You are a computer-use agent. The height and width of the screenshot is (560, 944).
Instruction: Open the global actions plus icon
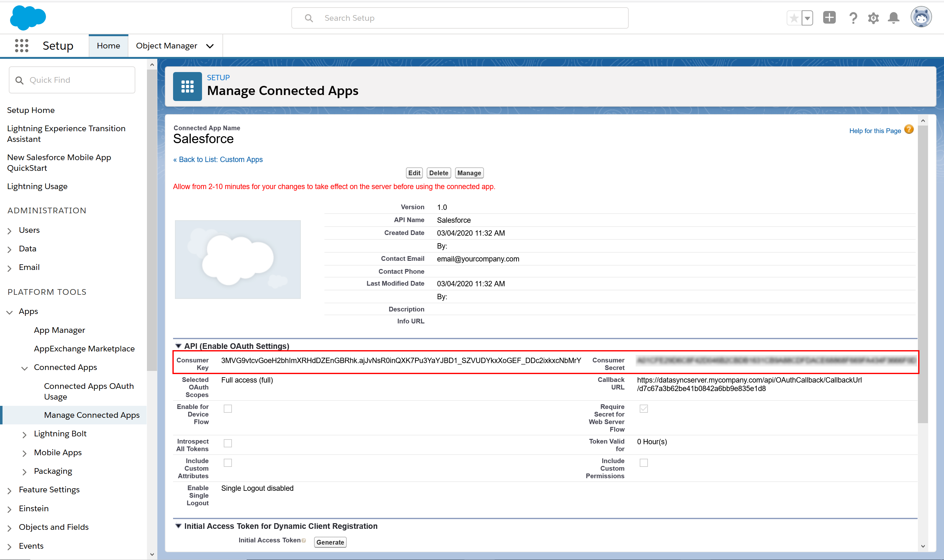coord(829,18)
